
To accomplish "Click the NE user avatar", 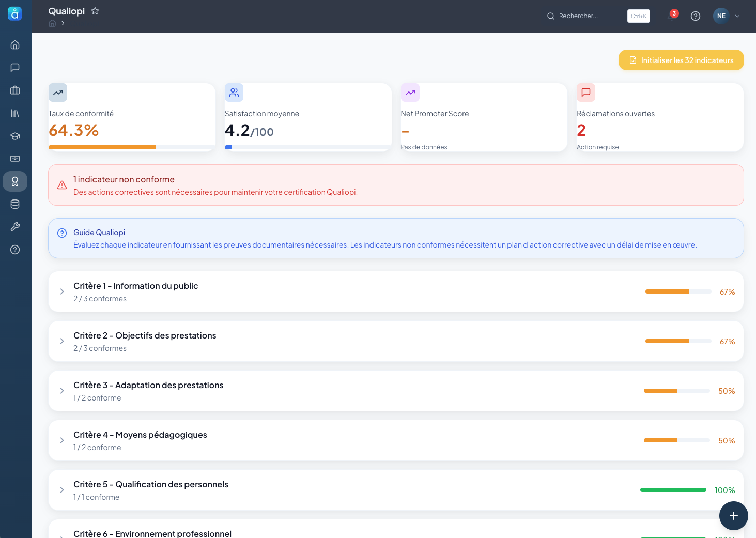I will point(721,16).
